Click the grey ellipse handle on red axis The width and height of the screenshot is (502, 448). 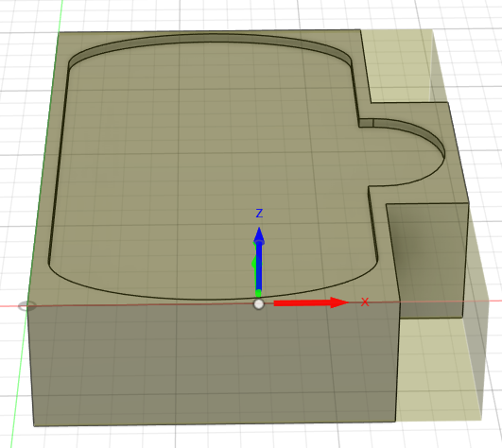click(x=26, y=306)
